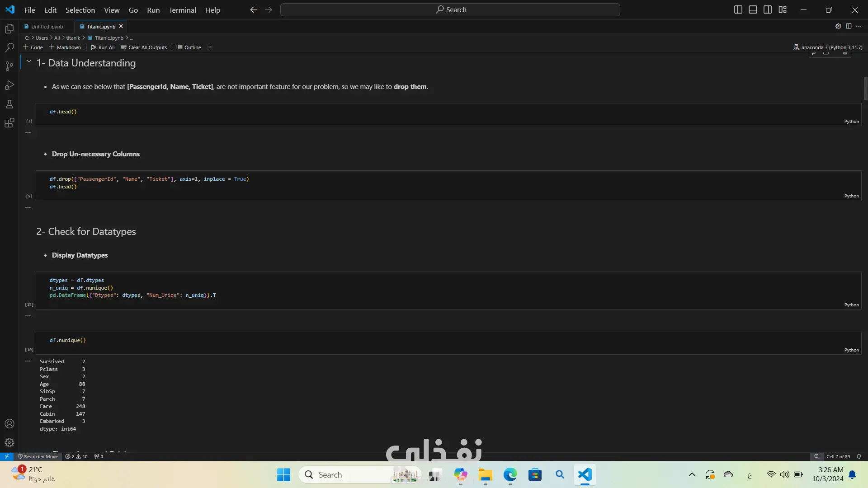
Task: Switch to the Untitled.ipynb tab
Action: [x=47, y=27]
